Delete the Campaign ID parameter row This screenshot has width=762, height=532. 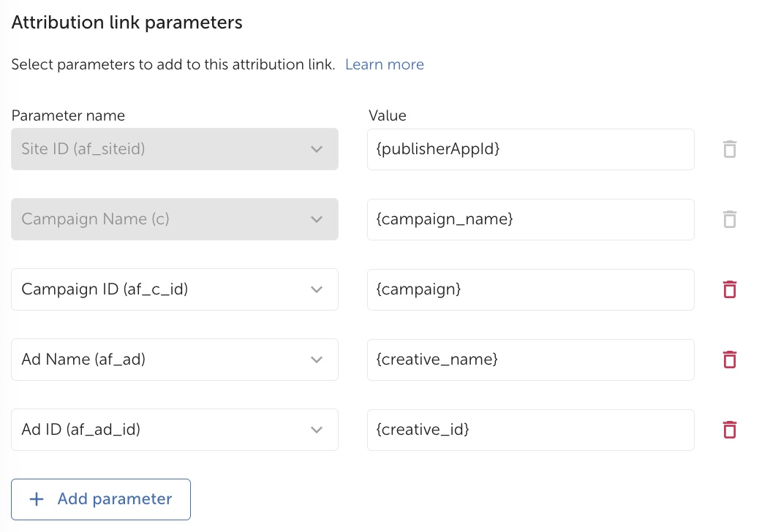(729, 289)
